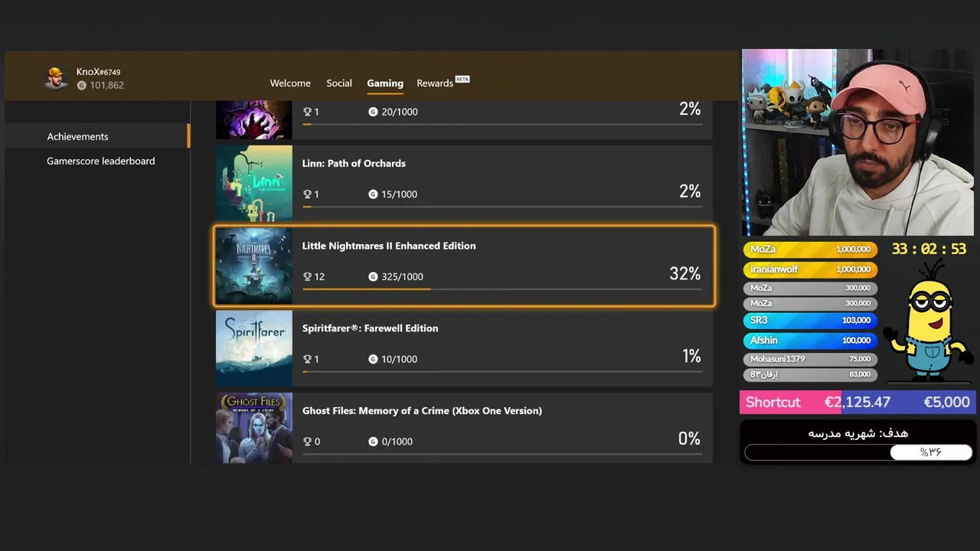Click the 0/1000 gamerscore text
The width and height of the screenshot is (980, 551).
(397, 442)
